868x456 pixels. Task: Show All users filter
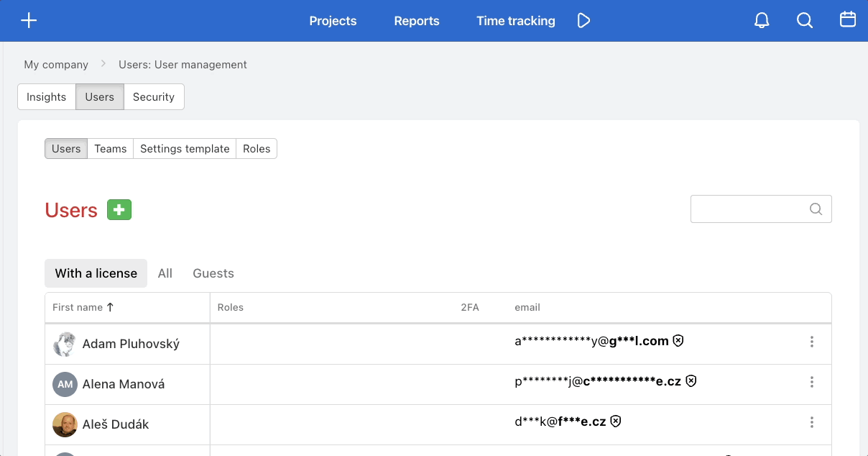click(x=165, y=273)
